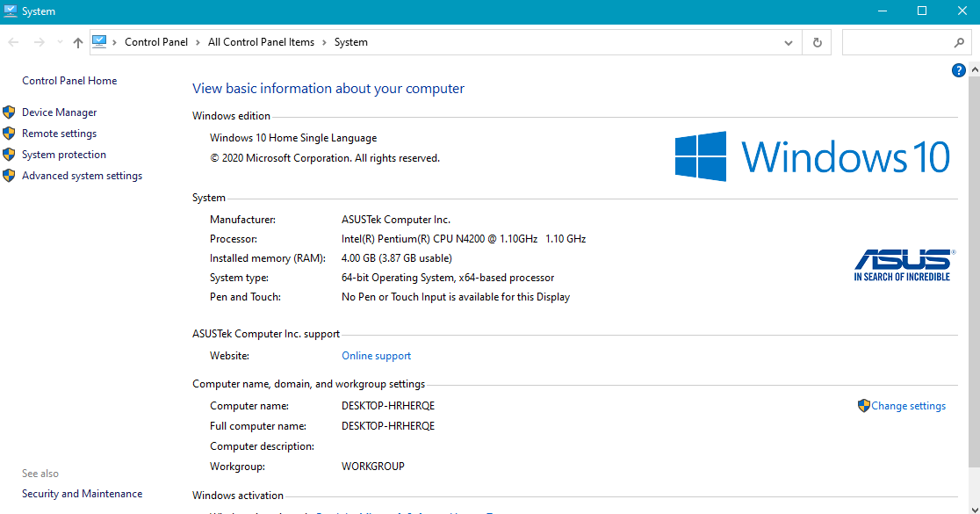The height and width of the screenshot is (514, 980).
Task: Open Advanced system settings
Action: (x=82, y=177)
